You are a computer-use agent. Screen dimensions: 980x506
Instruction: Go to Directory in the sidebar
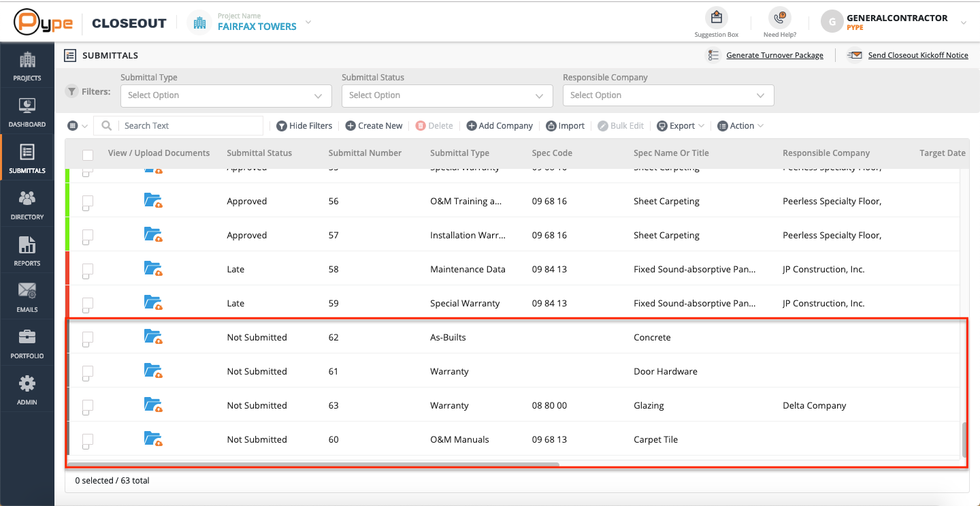click(27, 205)
